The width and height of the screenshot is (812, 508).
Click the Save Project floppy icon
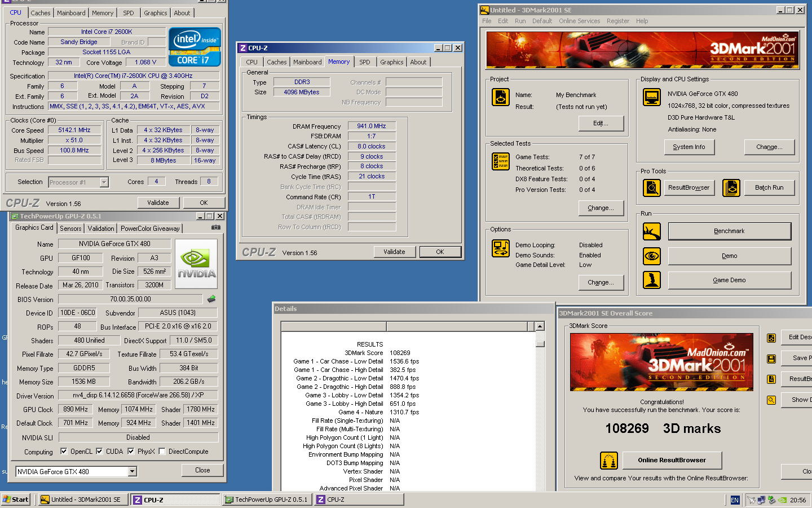coord(771,359)
